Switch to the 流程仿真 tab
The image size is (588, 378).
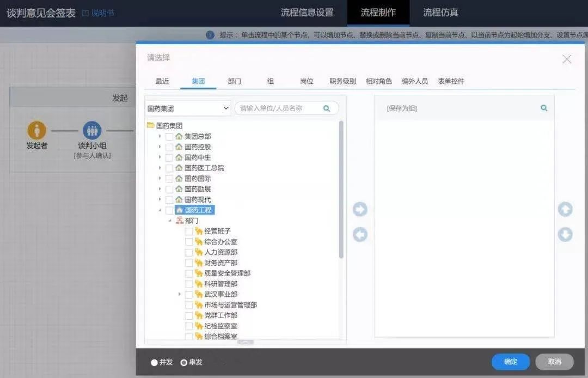click(x=440, y=12)
